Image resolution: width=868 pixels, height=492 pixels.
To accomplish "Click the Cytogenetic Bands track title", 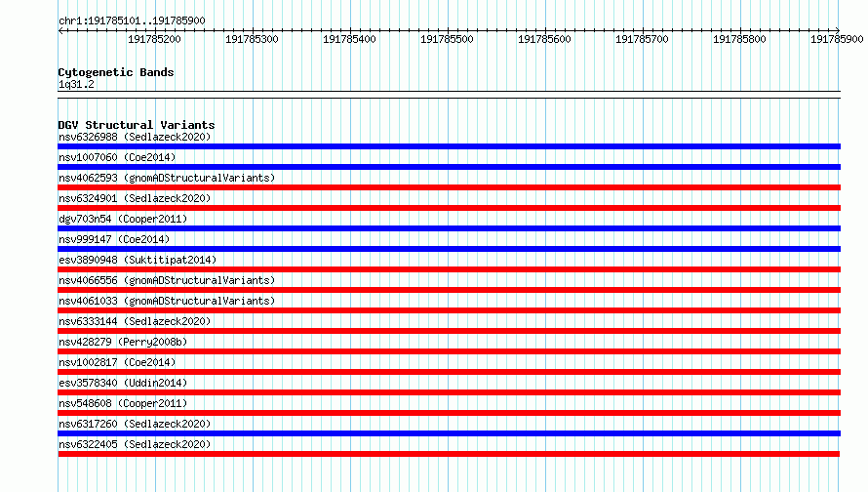I will (116, 72).
